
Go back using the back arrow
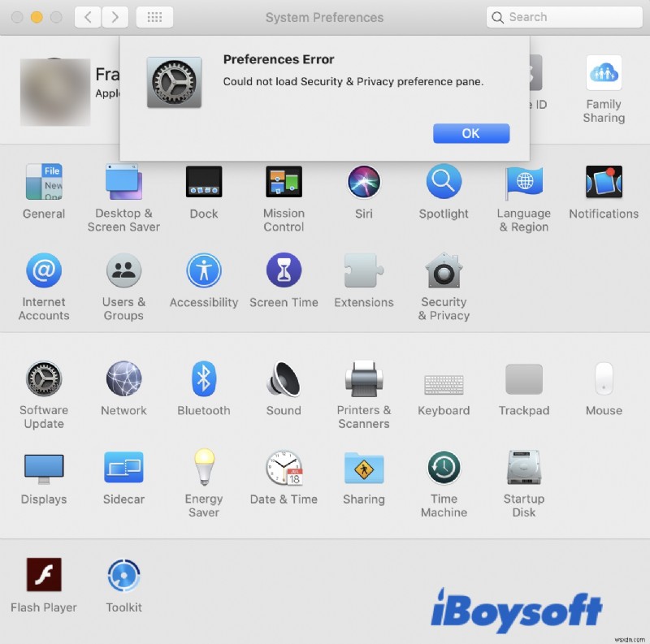(x=88, y=17)
